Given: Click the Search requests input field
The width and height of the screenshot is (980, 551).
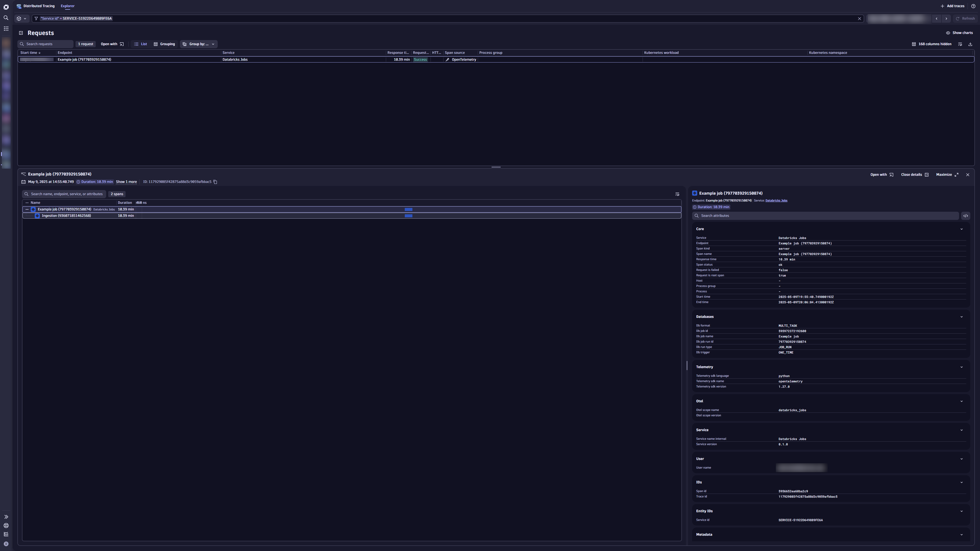Looking at the screenshot, I should coord(45,44).
